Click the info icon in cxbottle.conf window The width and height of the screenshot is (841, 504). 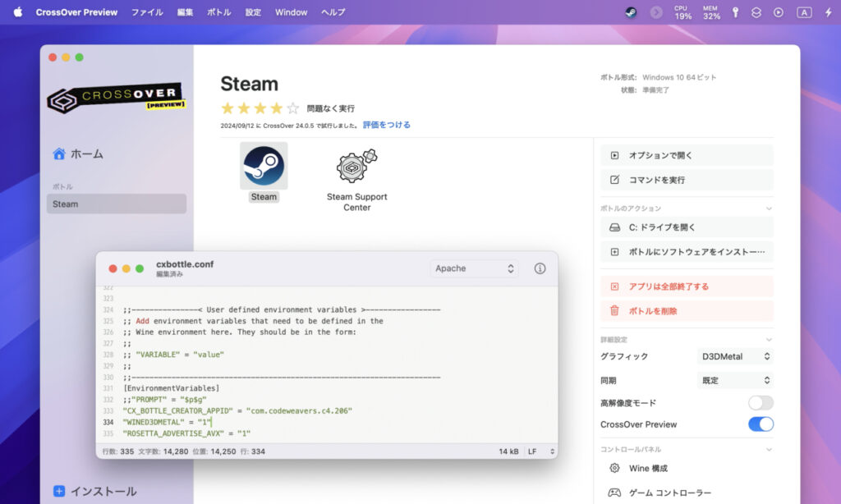click(x=540, y=268)
